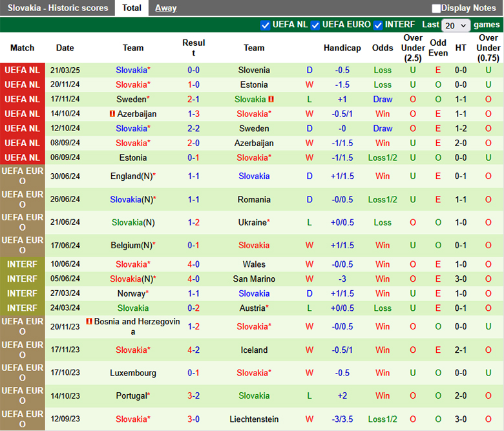Open Wales team link
The image size is (504, 431).
(x=254, y=264)
